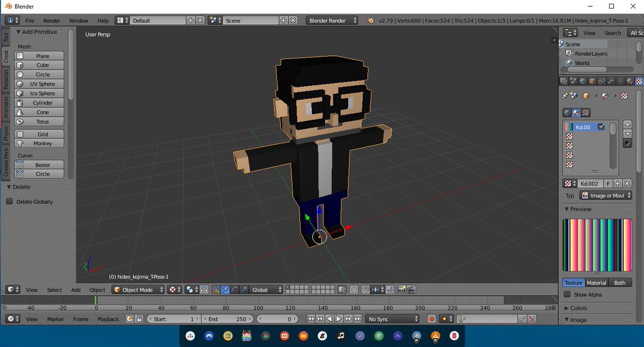Viewport: 644px width, 347px height.
Task: Play the animation forward
Action: 339,319
